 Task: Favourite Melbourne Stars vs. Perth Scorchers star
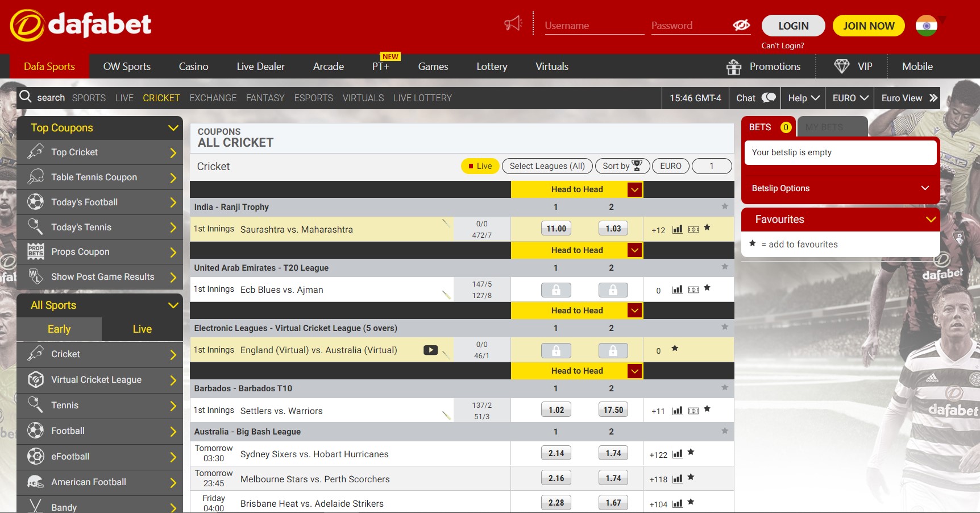pyautogui.click(x=691, y=477)
